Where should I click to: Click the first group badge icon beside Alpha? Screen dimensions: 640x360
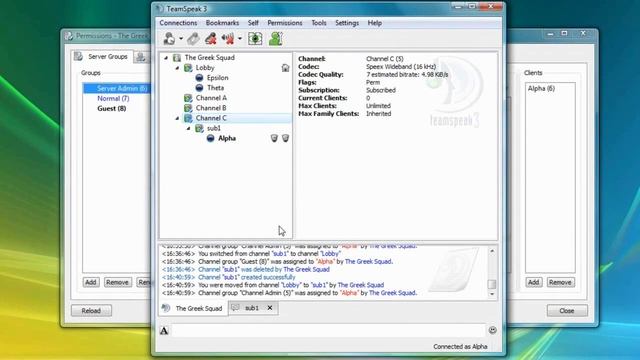(x=274, y=138)
